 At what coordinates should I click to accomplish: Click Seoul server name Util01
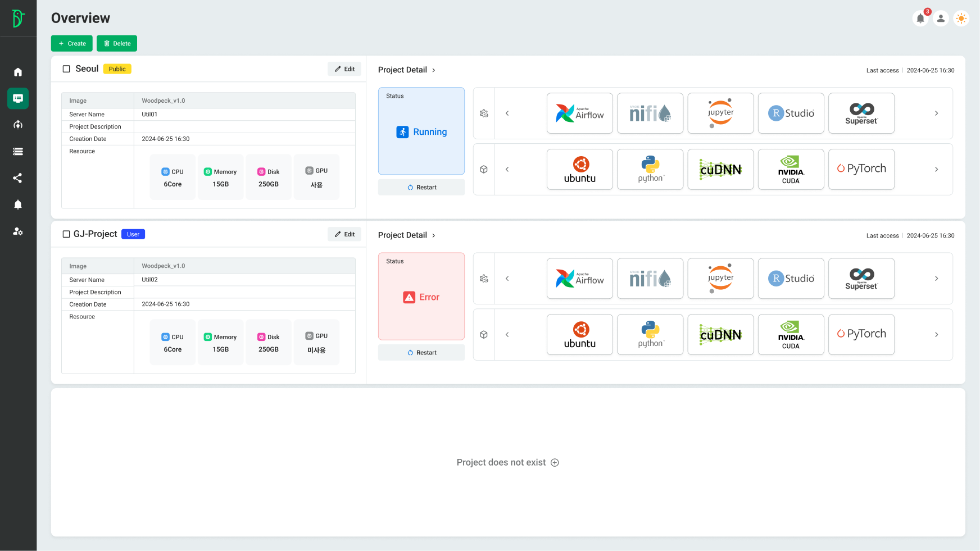tap(149, 115)
